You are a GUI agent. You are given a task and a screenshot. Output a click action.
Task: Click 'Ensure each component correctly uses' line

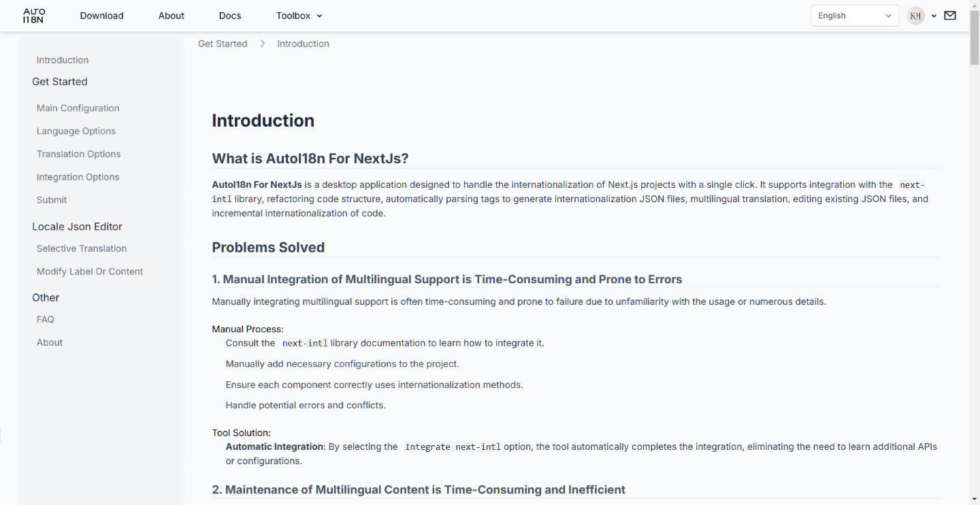point(374,385)
